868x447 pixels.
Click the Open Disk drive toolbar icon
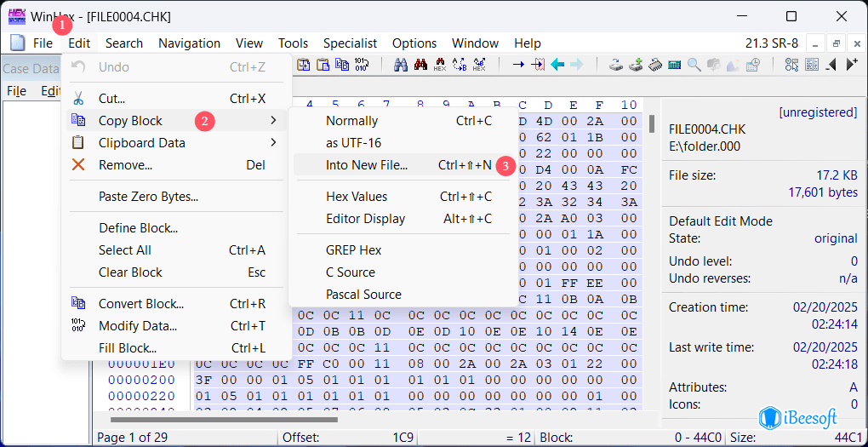coord(616,65)
